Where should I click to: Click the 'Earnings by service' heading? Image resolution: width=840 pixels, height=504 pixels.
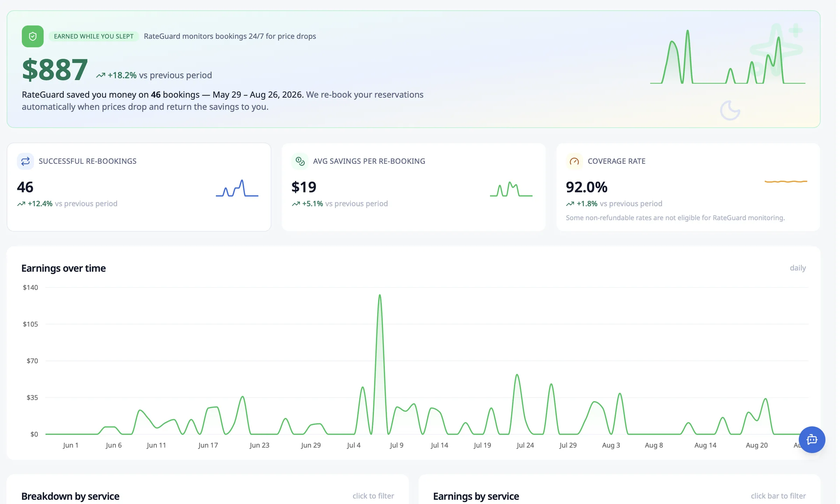(476, 496)
